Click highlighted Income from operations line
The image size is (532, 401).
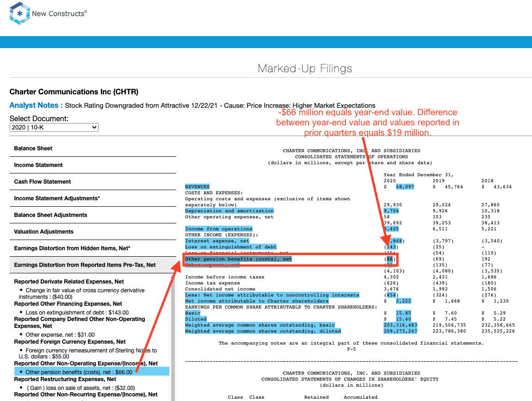coord(218,228)
